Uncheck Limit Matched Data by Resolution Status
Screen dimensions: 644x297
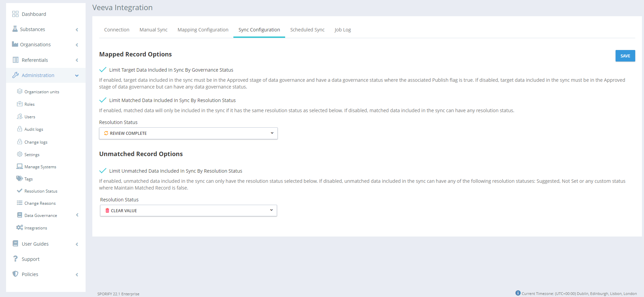tap(103, 100)
